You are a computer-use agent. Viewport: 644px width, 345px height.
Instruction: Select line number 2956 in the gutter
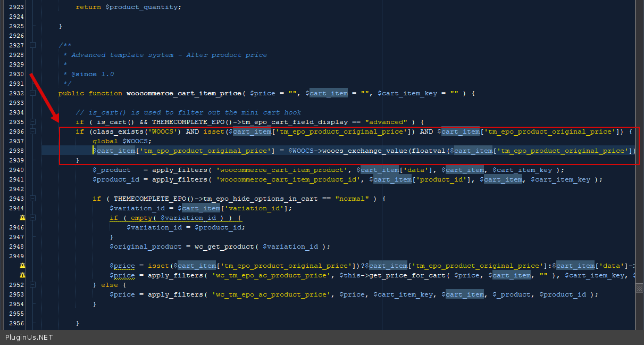16,323
